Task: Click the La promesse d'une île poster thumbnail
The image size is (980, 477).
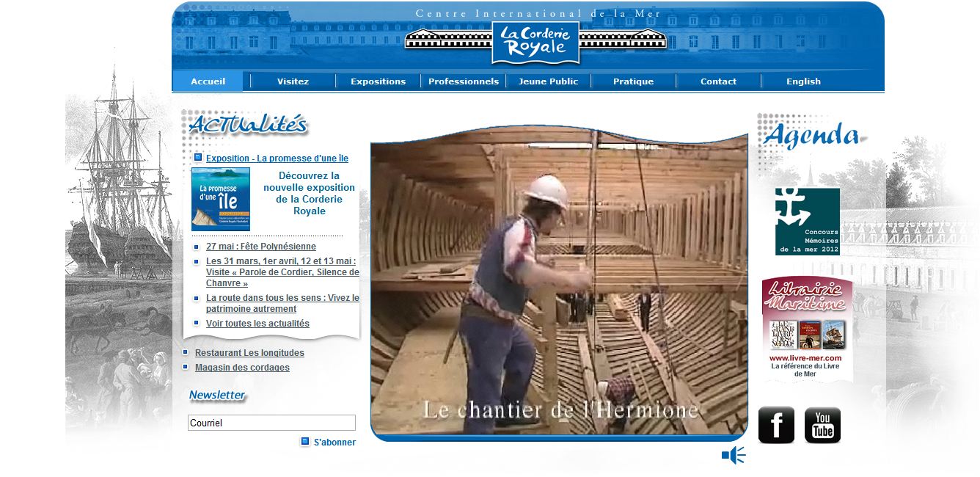Action: [x=221, y=199]
